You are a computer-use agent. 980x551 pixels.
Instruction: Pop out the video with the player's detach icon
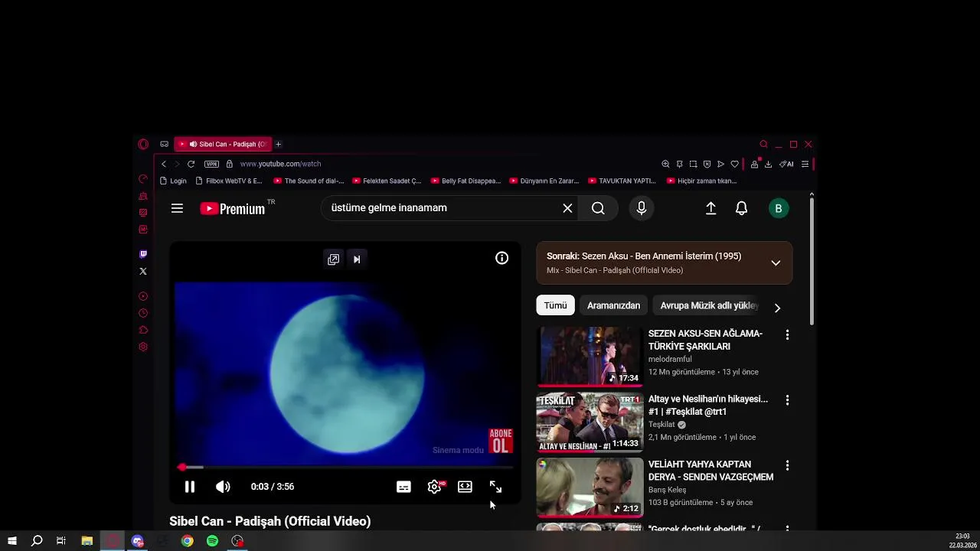tap(333, 259)
